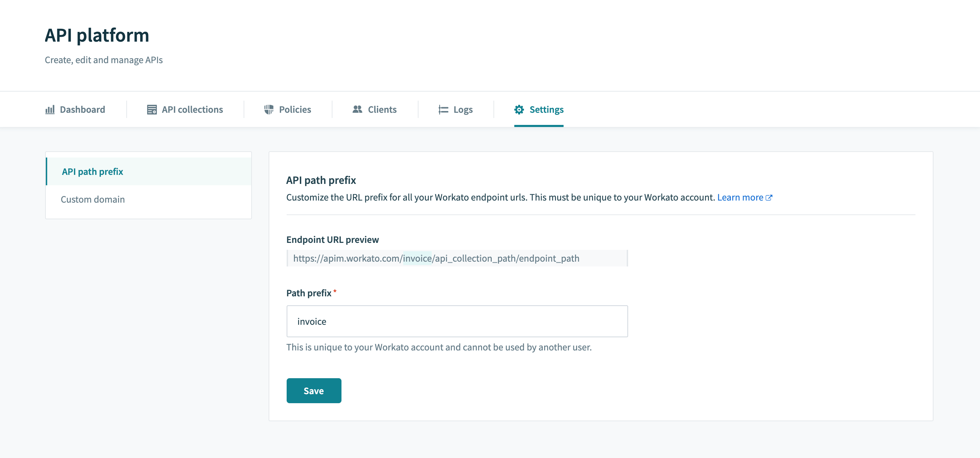This screenshot has width=980, height=458.
Task: Open the Policies tab
Action: pyautogui.click(x=295, y=110)
